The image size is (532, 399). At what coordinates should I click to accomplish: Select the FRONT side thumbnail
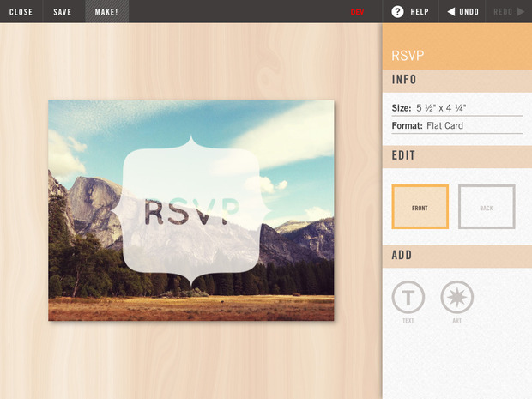pyautogui.click(x=420, y=207)
